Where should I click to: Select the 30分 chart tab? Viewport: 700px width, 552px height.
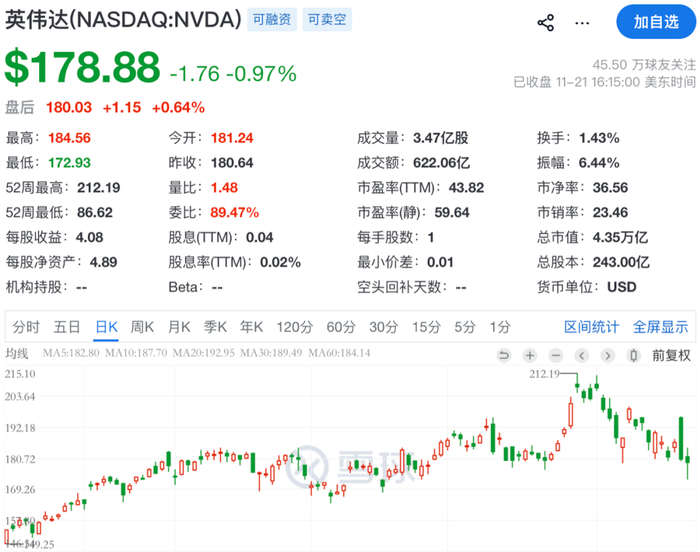click(383, 327)
